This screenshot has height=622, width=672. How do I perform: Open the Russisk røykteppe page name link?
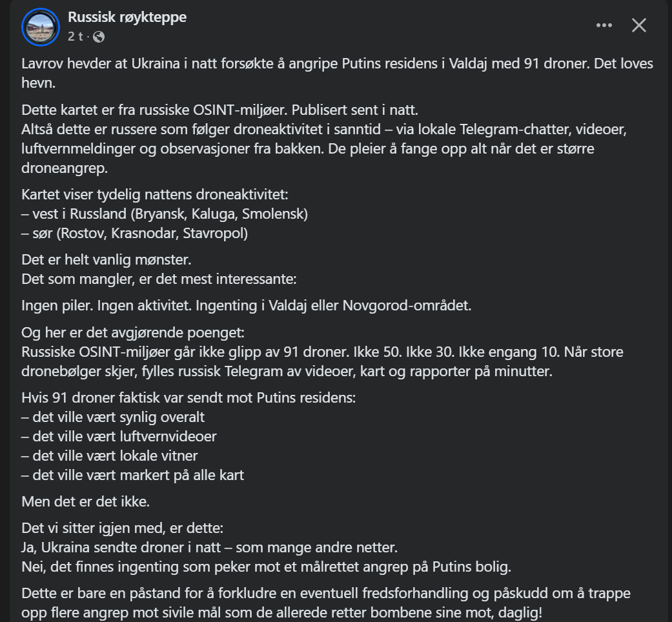point(127,17)
